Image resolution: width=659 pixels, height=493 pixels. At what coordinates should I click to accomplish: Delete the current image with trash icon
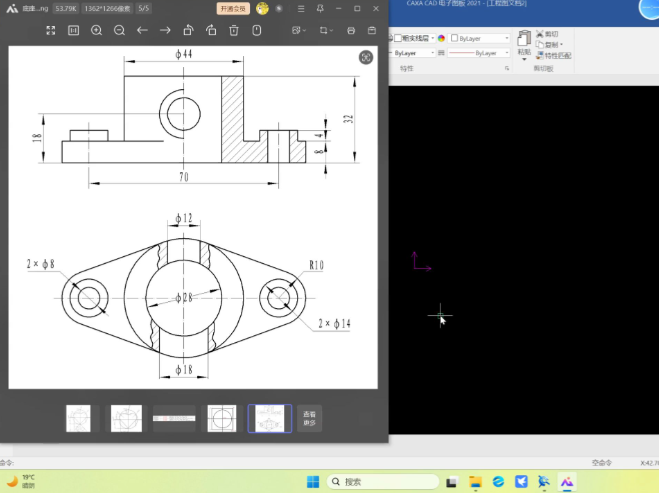point(234,30)
